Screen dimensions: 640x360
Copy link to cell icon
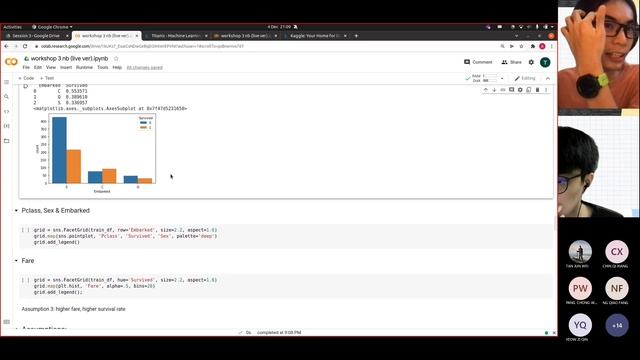click(x=503, y=90)
